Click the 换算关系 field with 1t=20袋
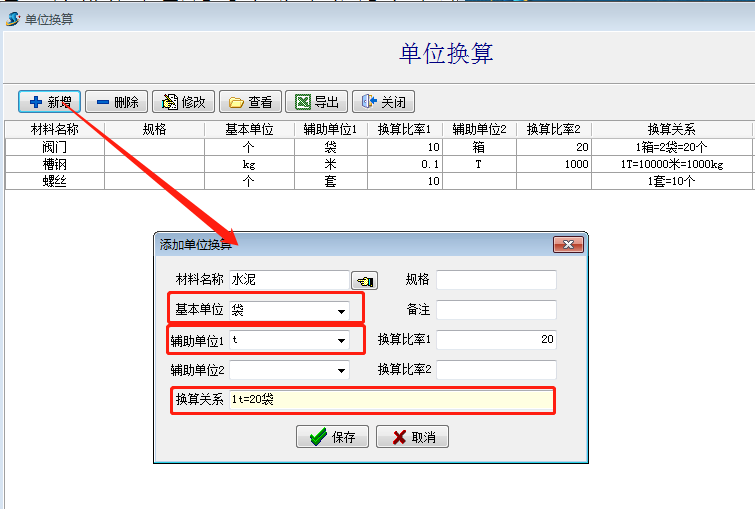The height and width of the screenshot is (509, 755). pyautogui.click(x=390, y=400)
